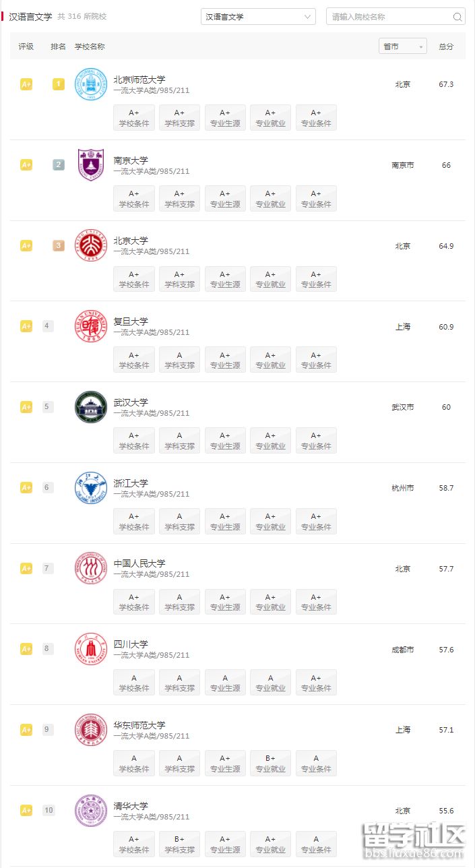Click 华东师范大学's B+ 专业就业 button
475x868 pixels.
pyautogui.click(x=270, y=764)
